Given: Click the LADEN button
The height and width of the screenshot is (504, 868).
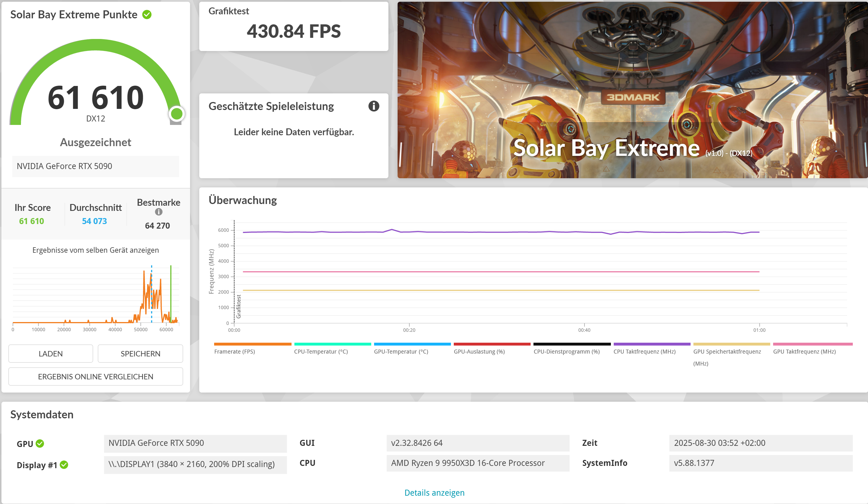Looking at the screenshot, I should 51,354.
